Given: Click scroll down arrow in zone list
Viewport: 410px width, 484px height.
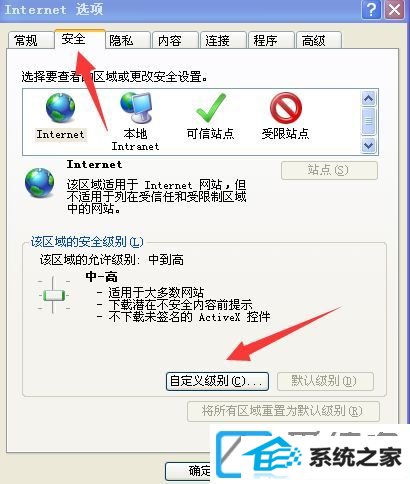Looking at the screenshot, I should [368, 145].
